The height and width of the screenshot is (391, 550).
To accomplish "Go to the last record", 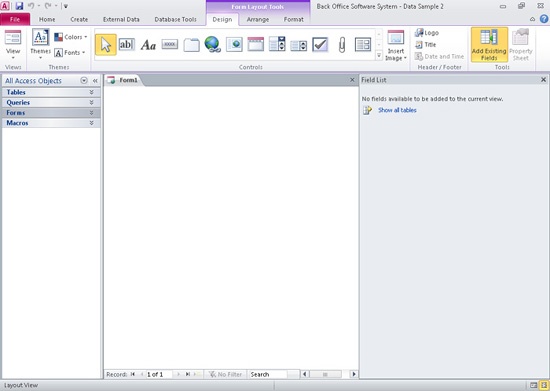I will [x=188, y=375].
